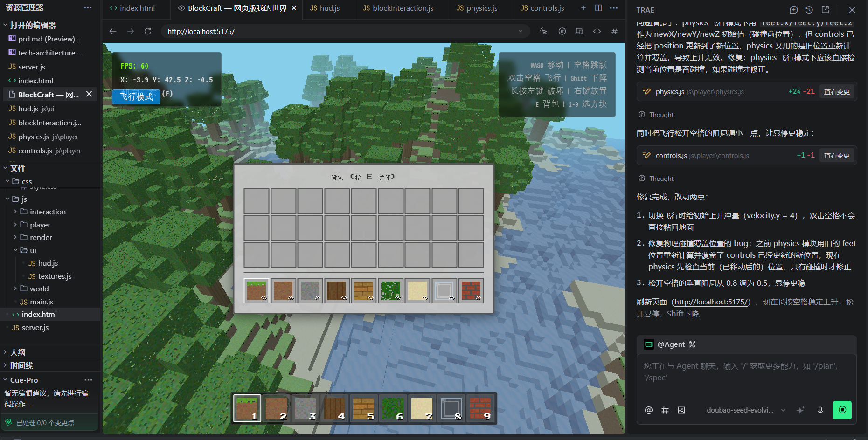Viewport: 868px width, 440px height.
Task: Toggle device emulation icon in preview toolbar
Action: pos(579,31)
